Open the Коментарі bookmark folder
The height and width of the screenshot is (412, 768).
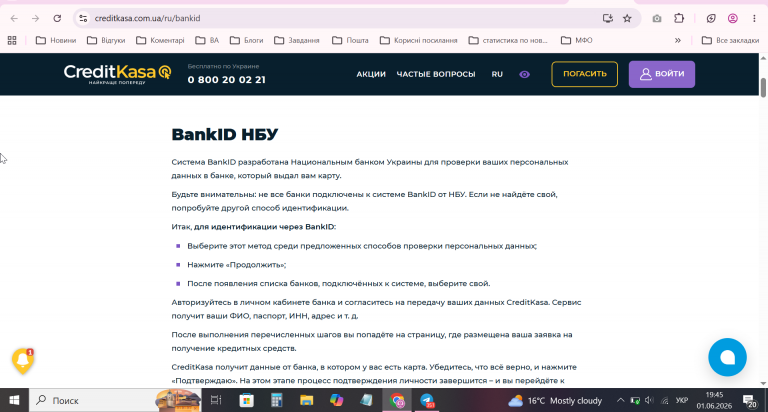click(160, 40)
